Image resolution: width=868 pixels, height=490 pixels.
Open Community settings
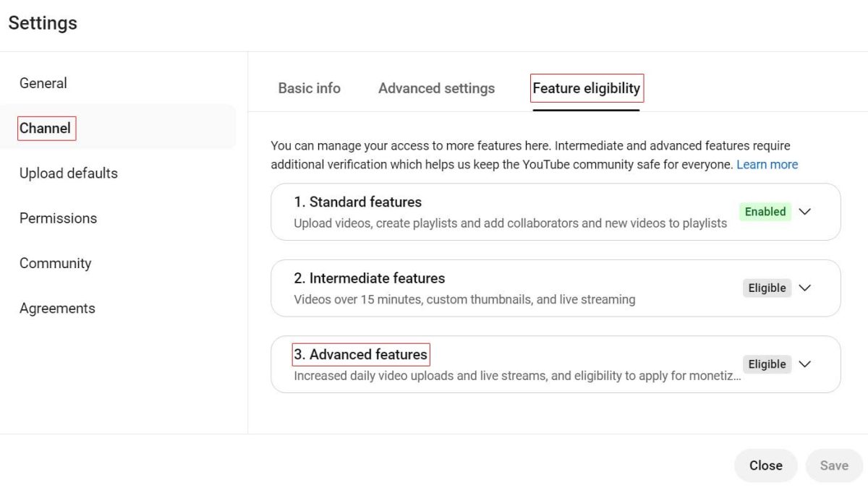pos(56,263)
